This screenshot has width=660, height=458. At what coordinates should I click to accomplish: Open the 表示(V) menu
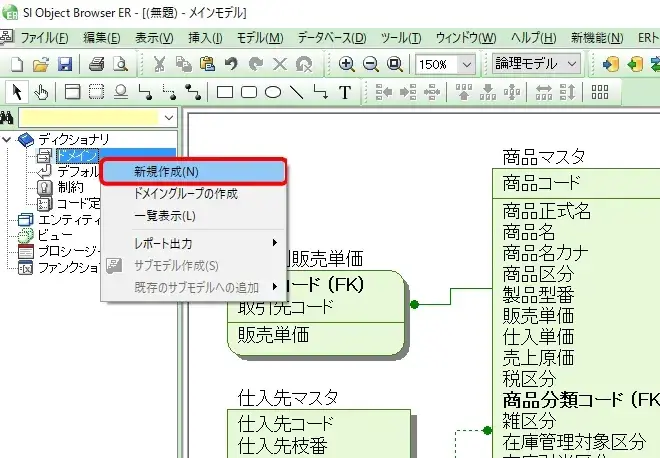pyautogui.click(x=154, y=38)
